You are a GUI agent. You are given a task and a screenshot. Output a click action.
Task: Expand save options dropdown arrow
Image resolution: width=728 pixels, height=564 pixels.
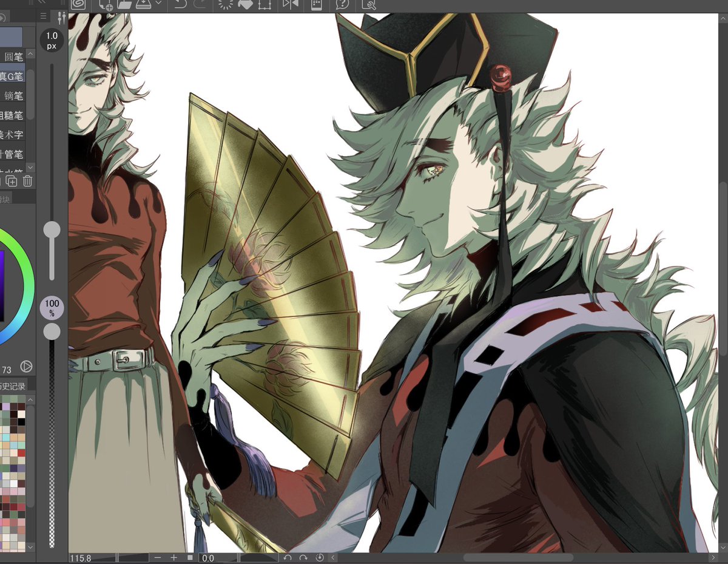click(x=158, y=3)
